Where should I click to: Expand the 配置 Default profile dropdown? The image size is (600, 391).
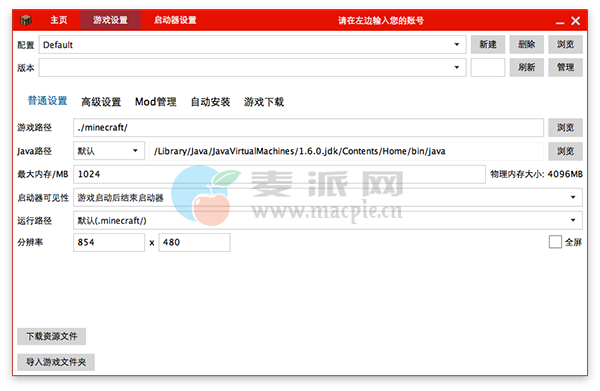(x=457, y=45)
